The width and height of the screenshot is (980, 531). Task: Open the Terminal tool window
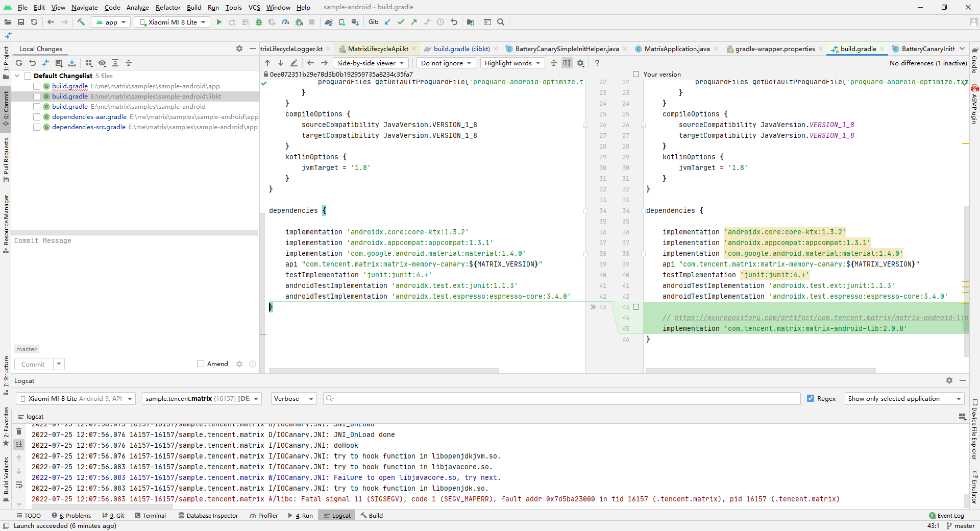point(150,516)
